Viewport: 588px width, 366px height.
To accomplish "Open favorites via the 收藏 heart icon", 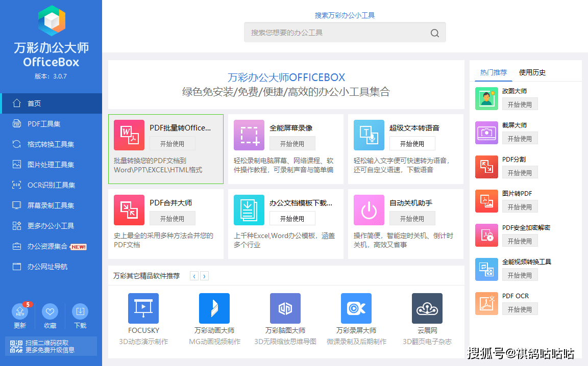I will tap(50, 312).
